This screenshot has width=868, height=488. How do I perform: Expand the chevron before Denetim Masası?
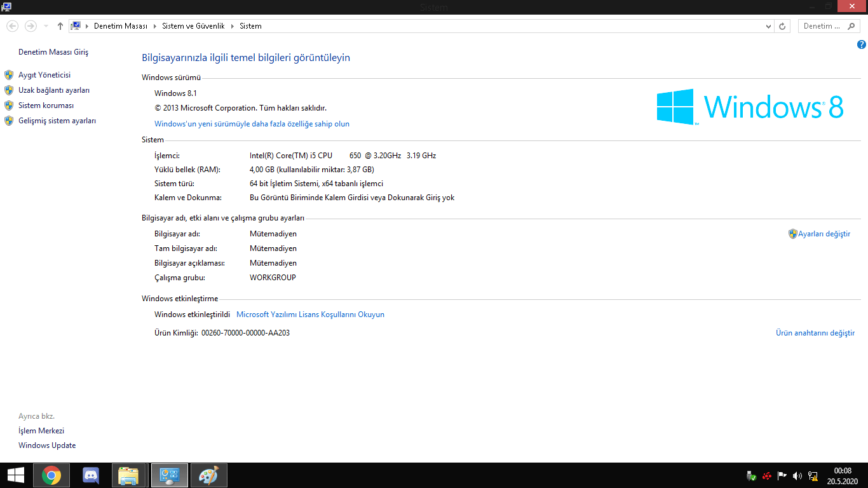(x=88, y=26)
